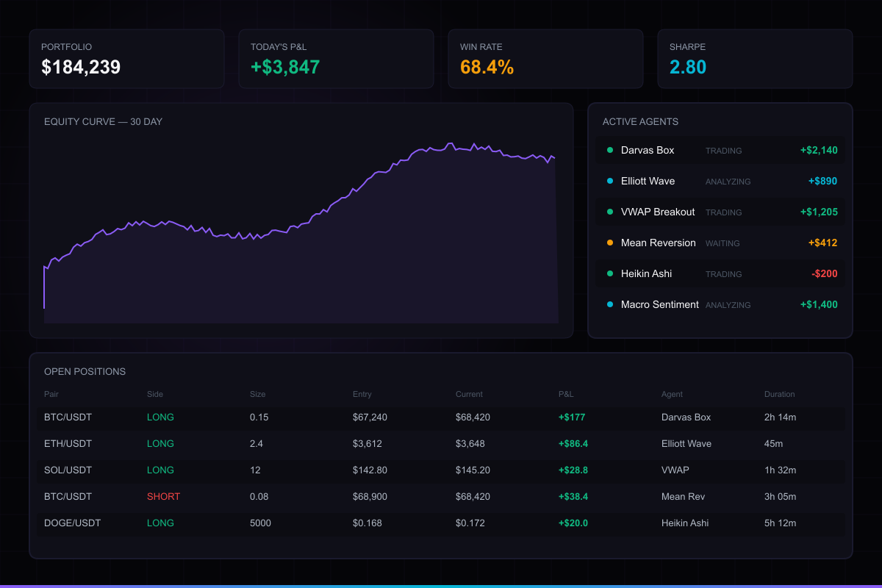The image size is (882, 588).
Task: Click the cyan status dot beside Elliott Wave
Action: (610, 182)
